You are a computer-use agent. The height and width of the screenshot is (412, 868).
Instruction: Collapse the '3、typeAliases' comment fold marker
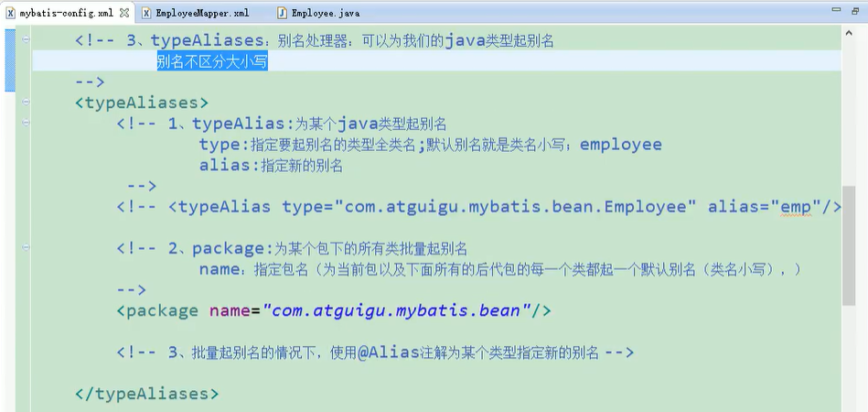pyautogui.click(x=26, y=40)
